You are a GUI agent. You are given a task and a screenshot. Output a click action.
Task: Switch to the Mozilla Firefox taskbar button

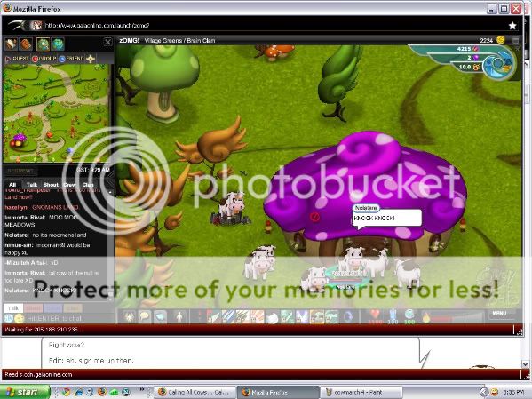(278, 392)
